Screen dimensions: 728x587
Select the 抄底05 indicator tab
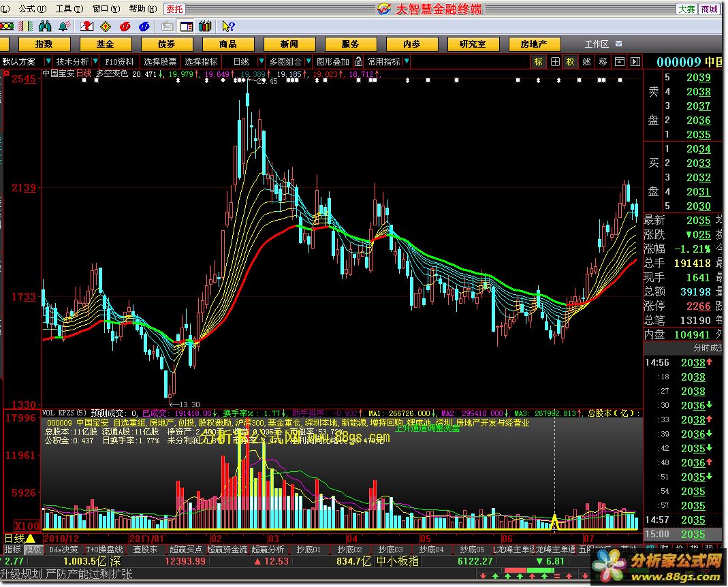coord(472,550)
